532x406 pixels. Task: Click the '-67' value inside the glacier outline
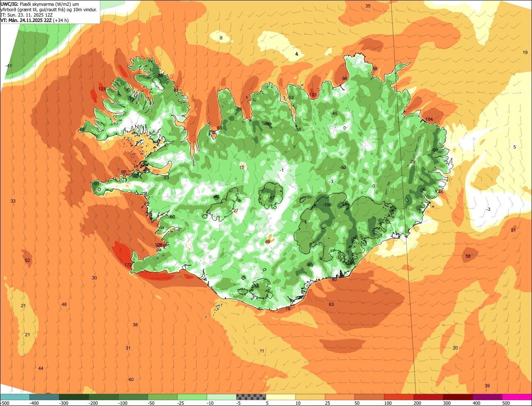coord(271,198)
